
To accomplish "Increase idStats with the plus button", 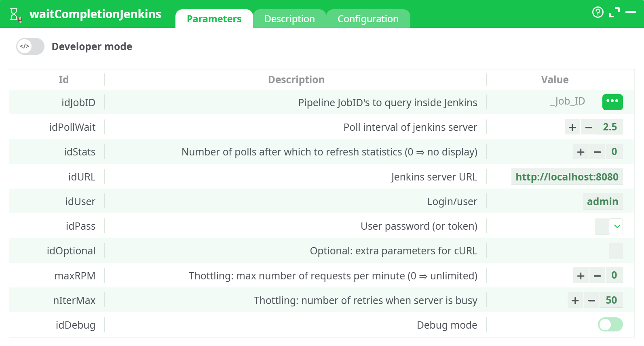I will (581, 152).
